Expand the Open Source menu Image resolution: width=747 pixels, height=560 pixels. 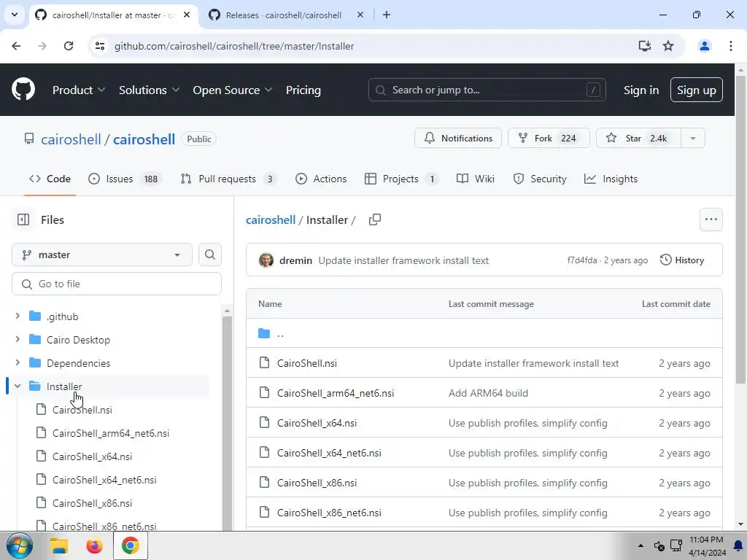[x=233, y=90]
